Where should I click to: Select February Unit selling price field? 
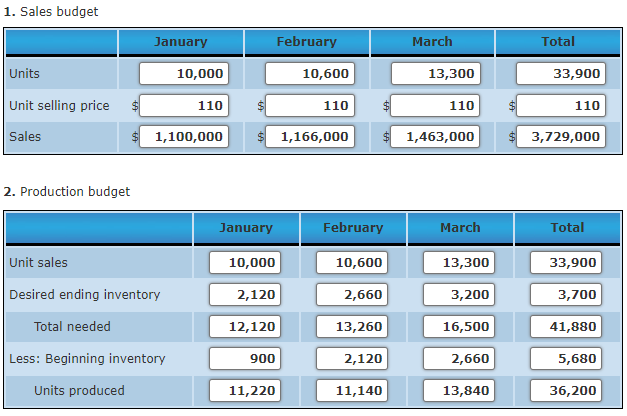pos(310,106)
